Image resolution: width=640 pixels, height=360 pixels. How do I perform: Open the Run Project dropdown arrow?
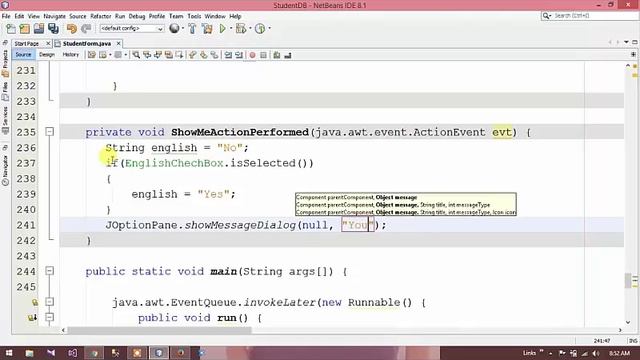pos(231,29)
